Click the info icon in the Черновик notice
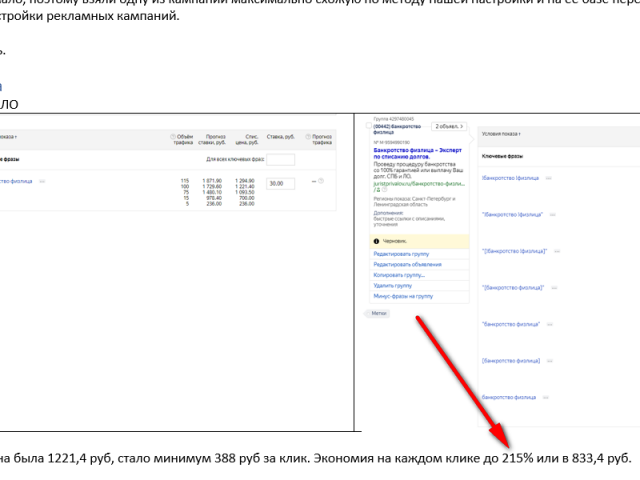Image resolution: width=640 pixels, height=480 pixels. pyautogui.click(x=376, y=241)
